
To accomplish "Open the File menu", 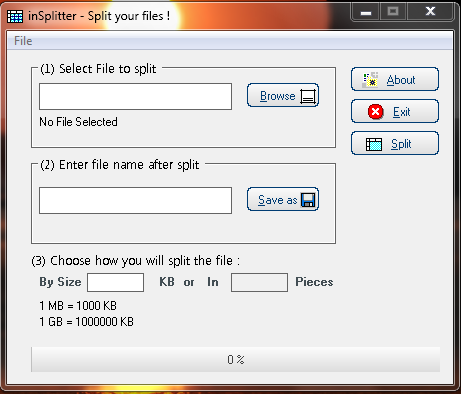I will 23,41.
